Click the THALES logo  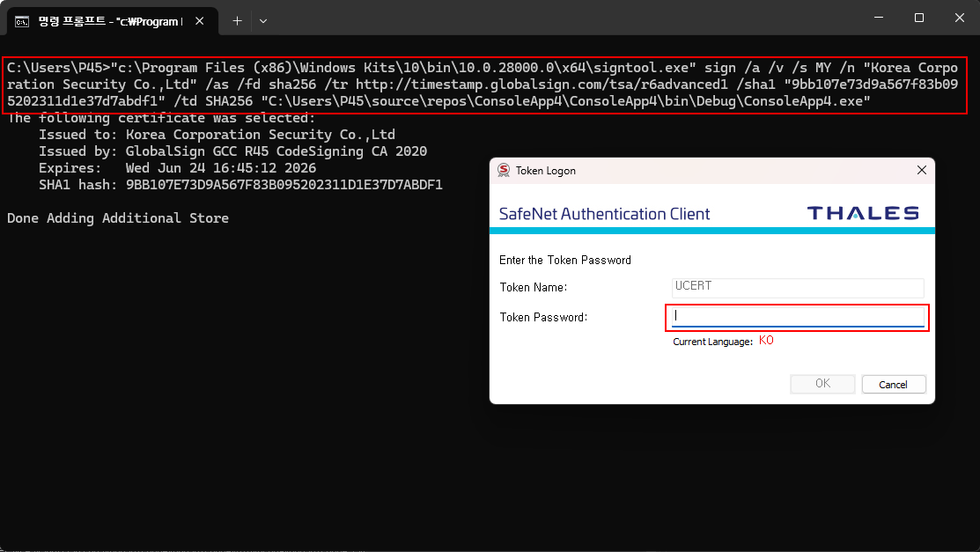click(x=862, y=213)
